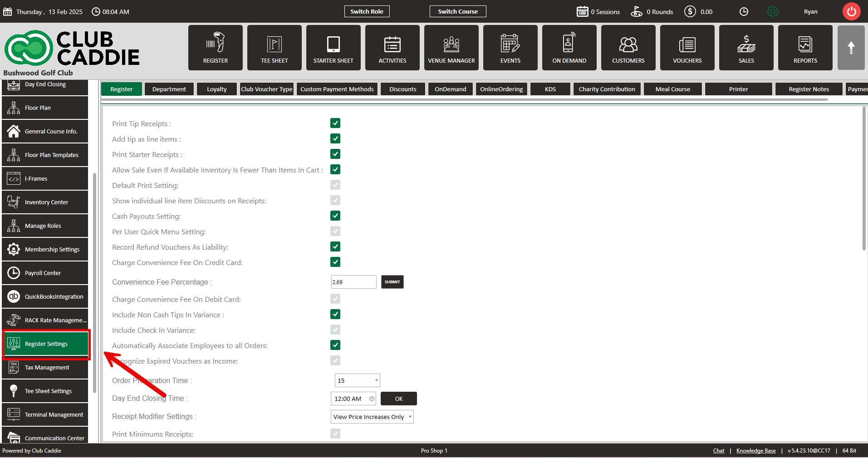Viewport: 868px width, 458px height.
Task: Switch to the KDS tab
Action: point(550,89)
